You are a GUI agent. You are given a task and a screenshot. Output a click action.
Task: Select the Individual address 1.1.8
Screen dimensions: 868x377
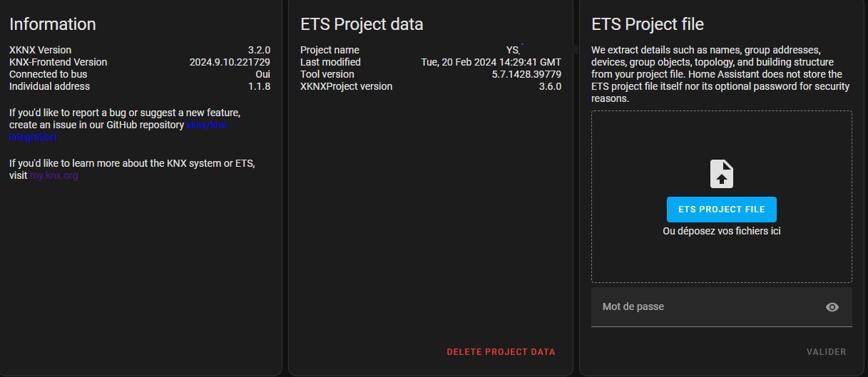pyautogui.click(x=259, y=86)
